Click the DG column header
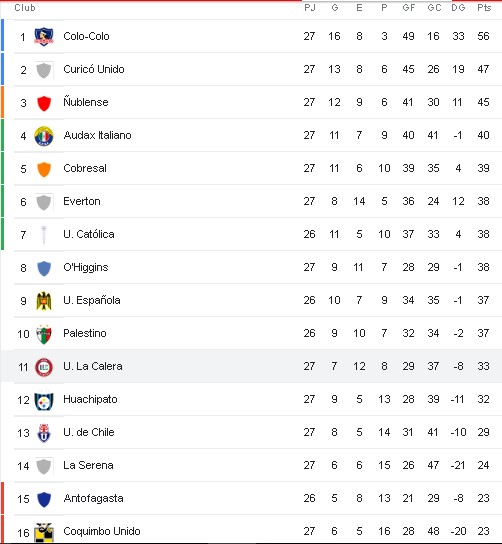This screenshot has width=502, height=544. click(x=458, y=8)
